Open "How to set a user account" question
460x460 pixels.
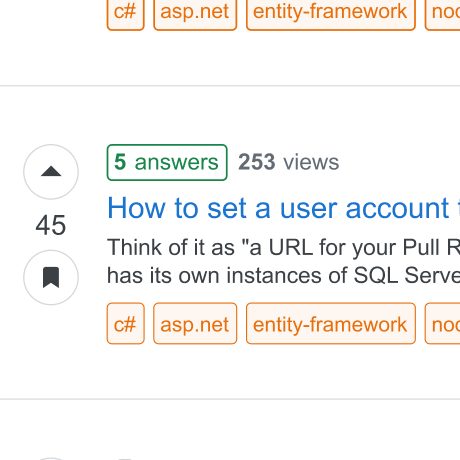click(x=283, y=208)
